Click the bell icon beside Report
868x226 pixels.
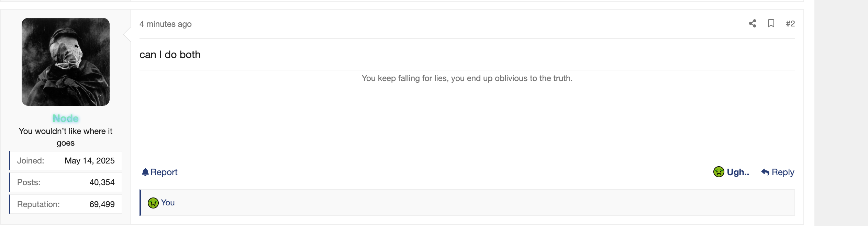tap(145, 172)
